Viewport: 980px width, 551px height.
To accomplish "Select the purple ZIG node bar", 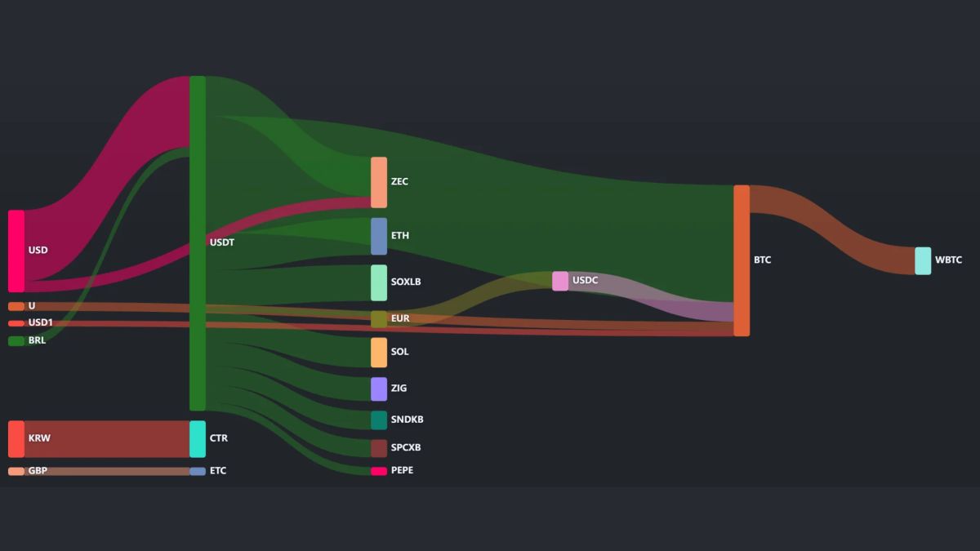I will pos(379,389).
